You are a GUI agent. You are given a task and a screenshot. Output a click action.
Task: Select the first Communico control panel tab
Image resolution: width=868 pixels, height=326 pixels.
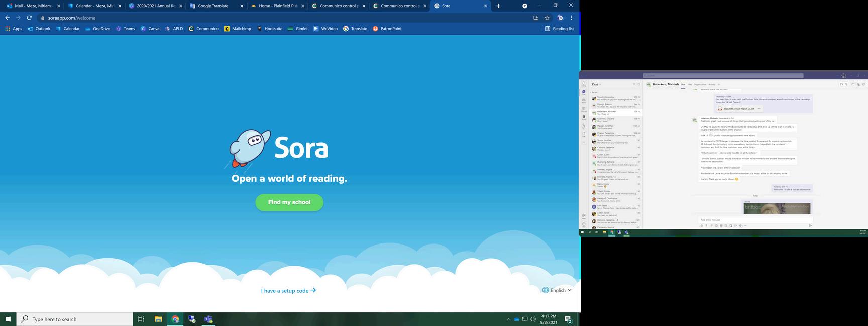click(x=338, y=6)
